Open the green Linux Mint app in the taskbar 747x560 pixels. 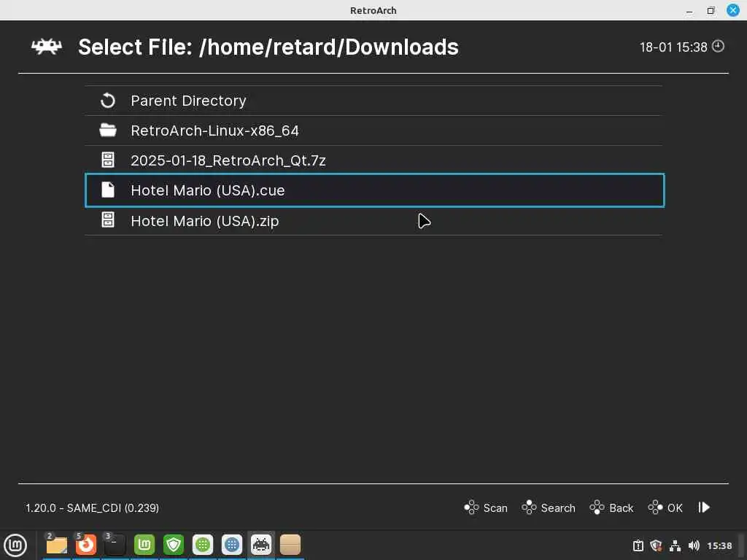144,545
